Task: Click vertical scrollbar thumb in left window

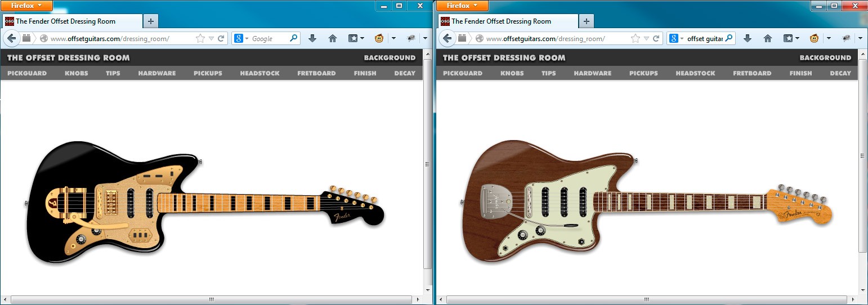Action: point(428,163)
